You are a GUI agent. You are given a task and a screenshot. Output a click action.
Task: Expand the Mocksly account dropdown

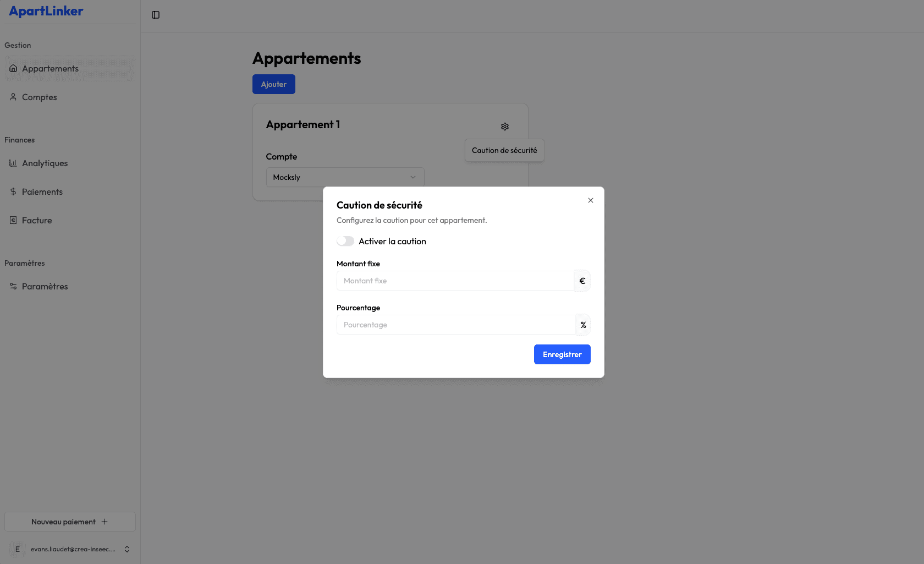[345, 177]
